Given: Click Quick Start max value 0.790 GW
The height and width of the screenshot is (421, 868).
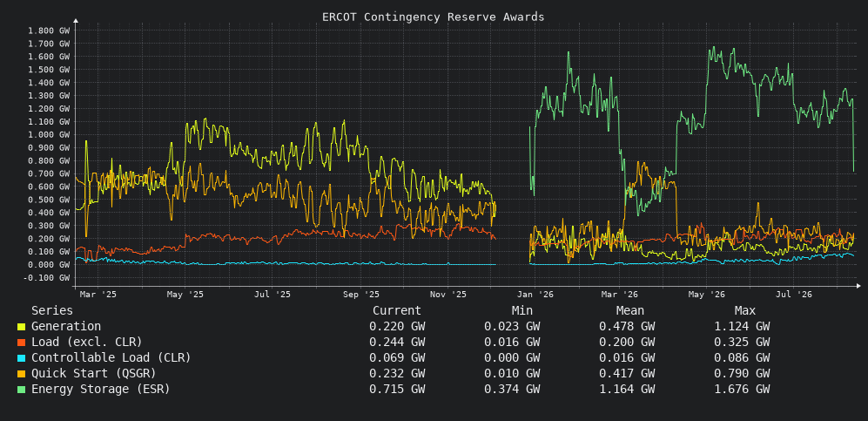Looking at the screenshot, I should coord(742,373).
